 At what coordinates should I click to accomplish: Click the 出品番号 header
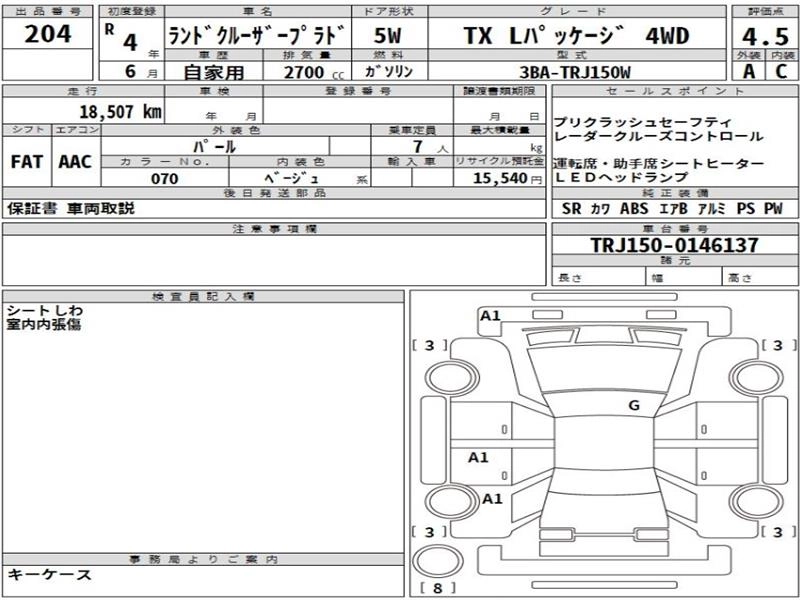48,11
